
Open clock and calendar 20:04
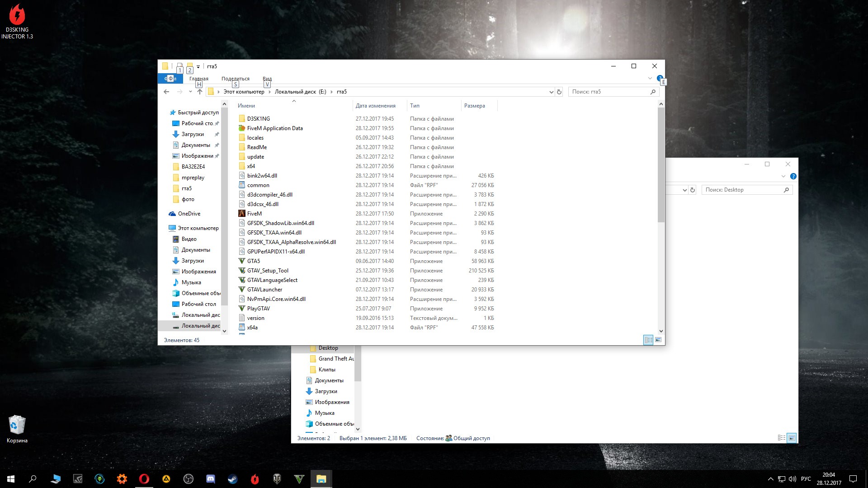point(829,479)
